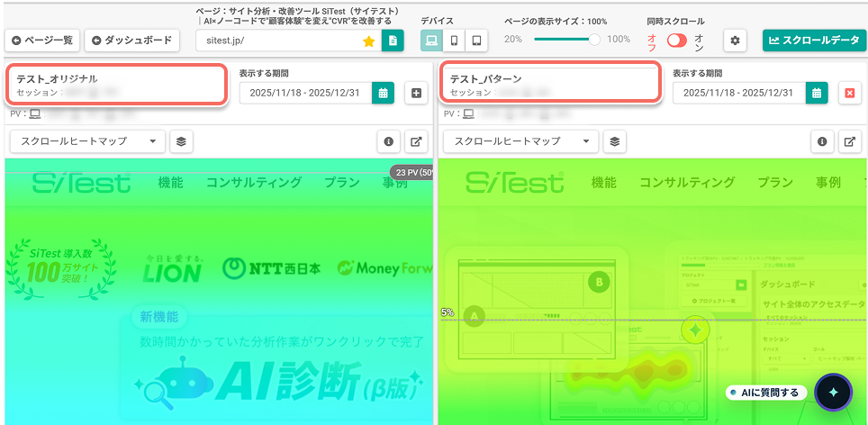
Task: Click the right panel date range field
Action: [739, 93]
